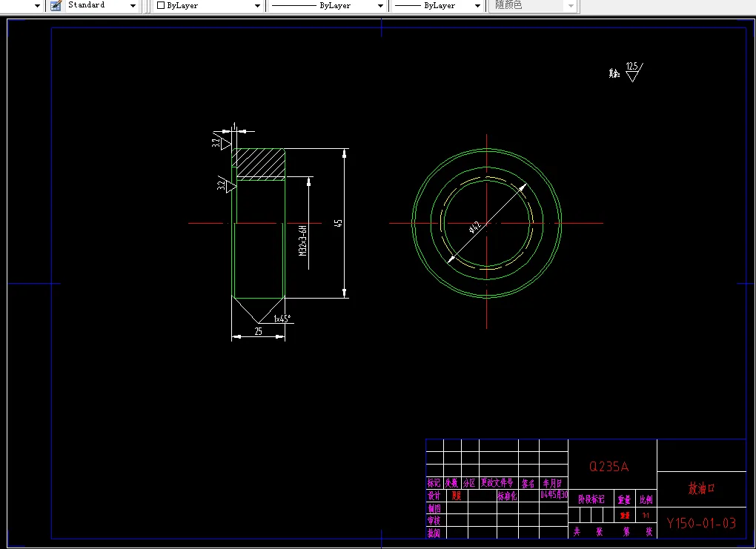Select the 标准化 title block cell

(508, 496)
